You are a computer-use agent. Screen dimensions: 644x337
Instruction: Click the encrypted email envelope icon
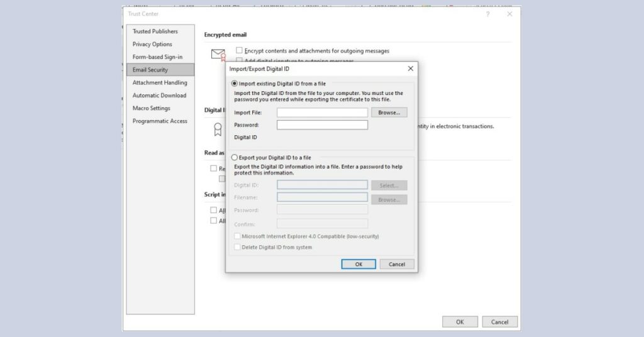pyautogui.click(x=218, y=54)
